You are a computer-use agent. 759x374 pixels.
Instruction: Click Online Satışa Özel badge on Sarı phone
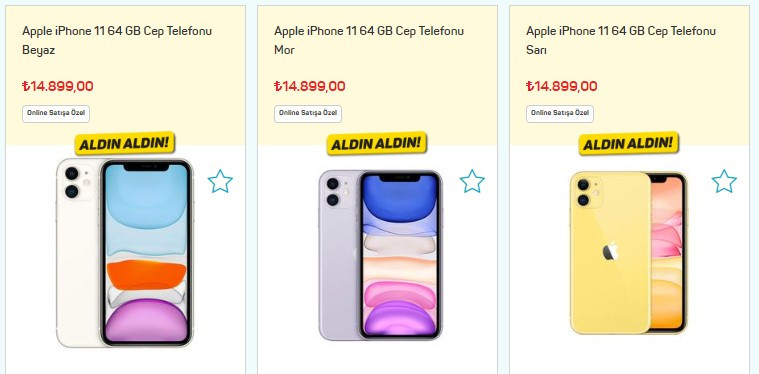tap(560, 114)
